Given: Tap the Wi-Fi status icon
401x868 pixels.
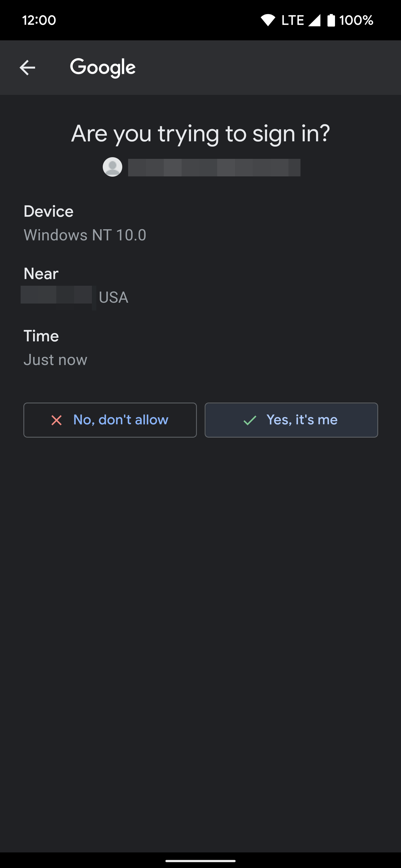Looking at the screenshot, I should [x=268, y=20].
